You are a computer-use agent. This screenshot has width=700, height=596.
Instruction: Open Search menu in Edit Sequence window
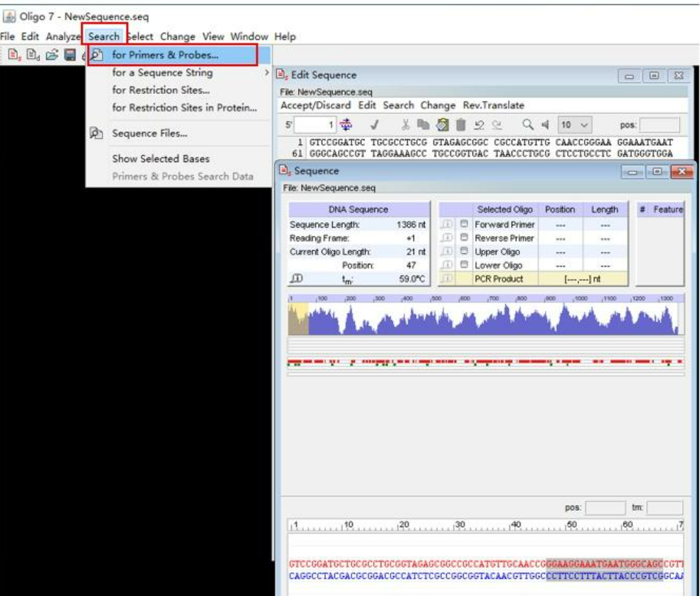point(398,105)
